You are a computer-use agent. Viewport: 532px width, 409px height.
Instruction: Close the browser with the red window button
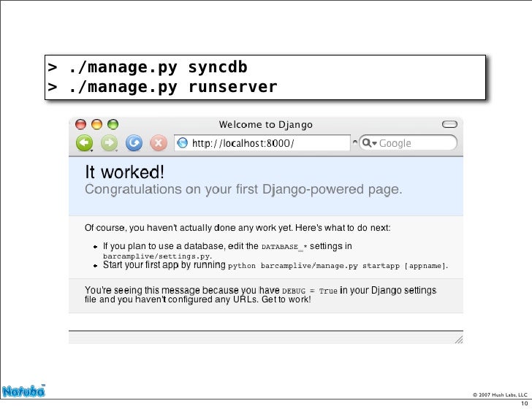pyautogui.click(x=80, y=124)
